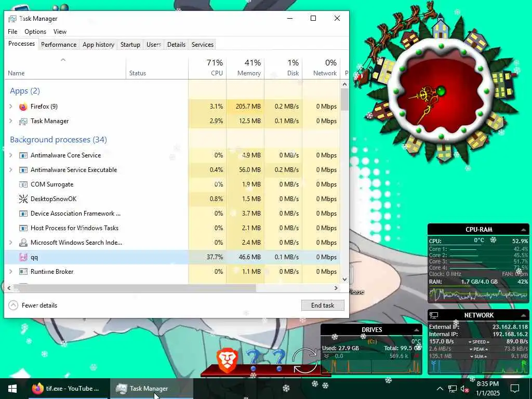Click Fewer details toggle
532x399 pixels.
(x=33, y=305)
